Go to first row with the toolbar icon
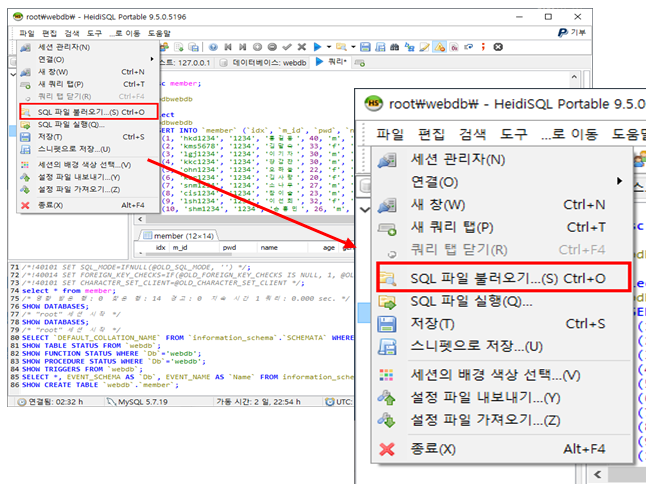The height and width of the screenshot is (494, 657). point(228,47)
